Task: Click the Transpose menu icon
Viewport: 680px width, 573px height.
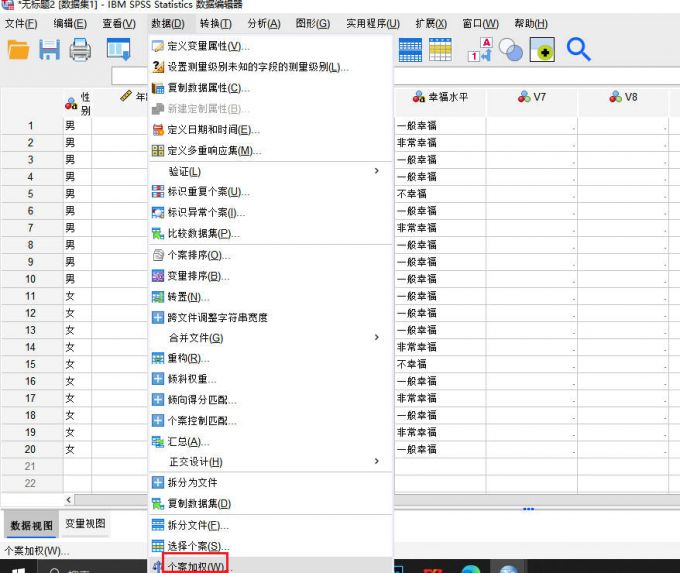Action: [x=158, y=297]
